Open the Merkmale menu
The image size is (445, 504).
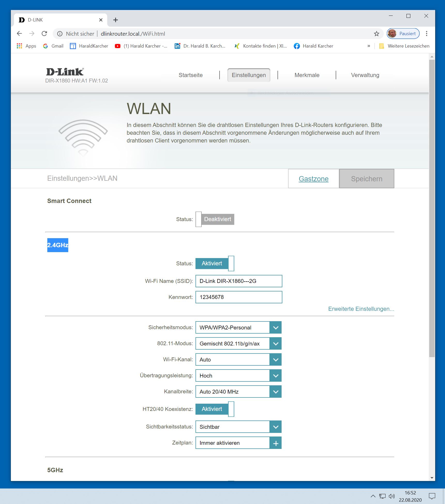click(307, 75)
